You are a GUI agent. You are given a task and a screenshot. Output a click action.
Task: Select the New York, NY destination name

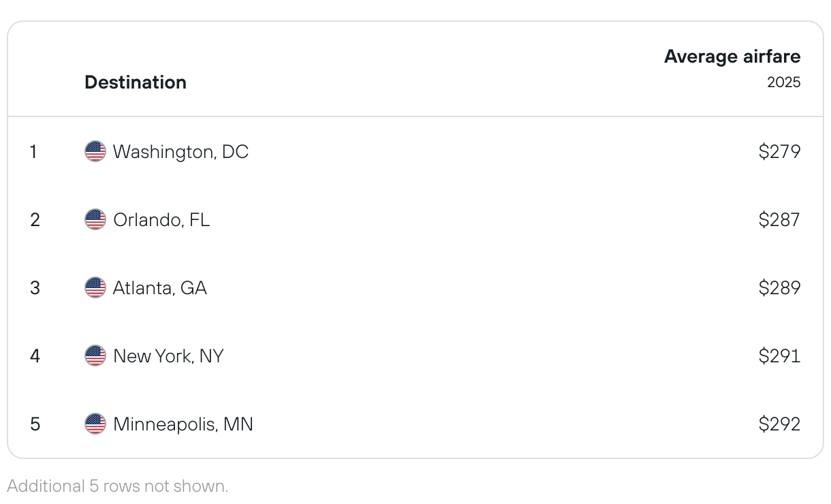point(168,356)
